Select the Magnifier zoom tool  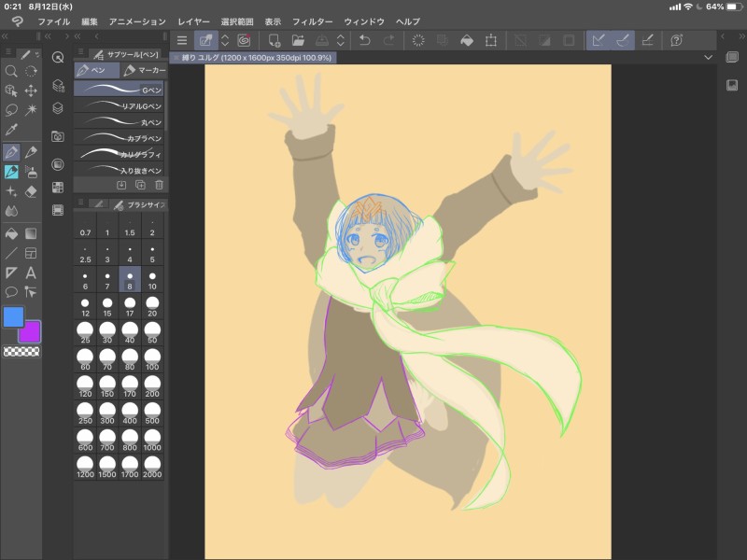click(11, 71)
